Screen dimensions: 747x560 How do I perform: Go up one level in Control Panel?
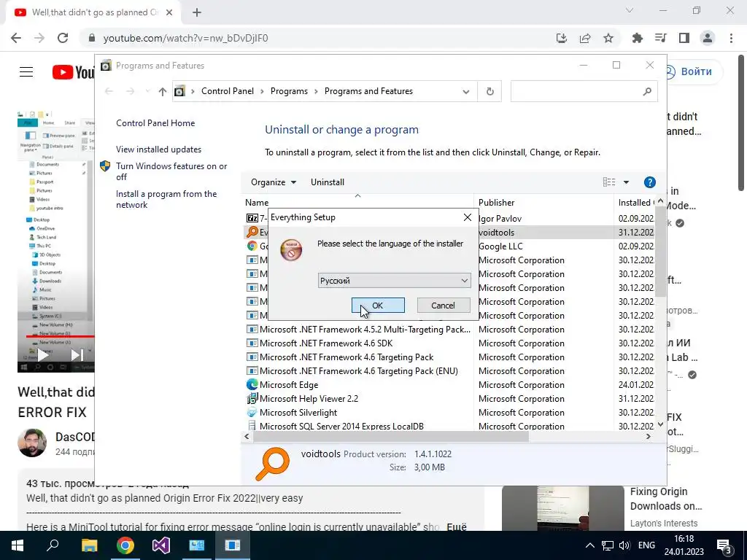(163, 91)
